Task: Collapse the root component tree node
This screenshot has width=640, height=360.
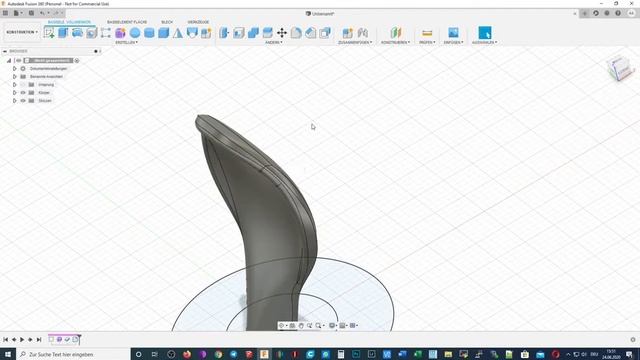Action: 9,60
